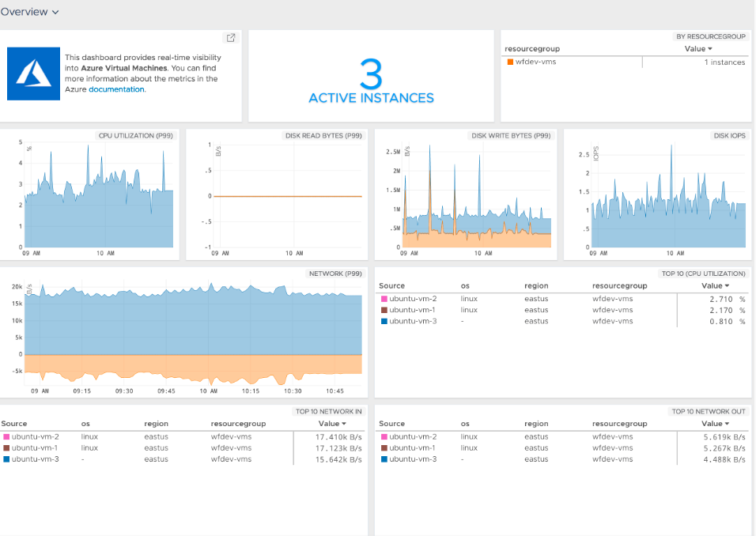Screen dimensions: 756x536
Task: Open the Azure documentation link
Action: [116, 89]
